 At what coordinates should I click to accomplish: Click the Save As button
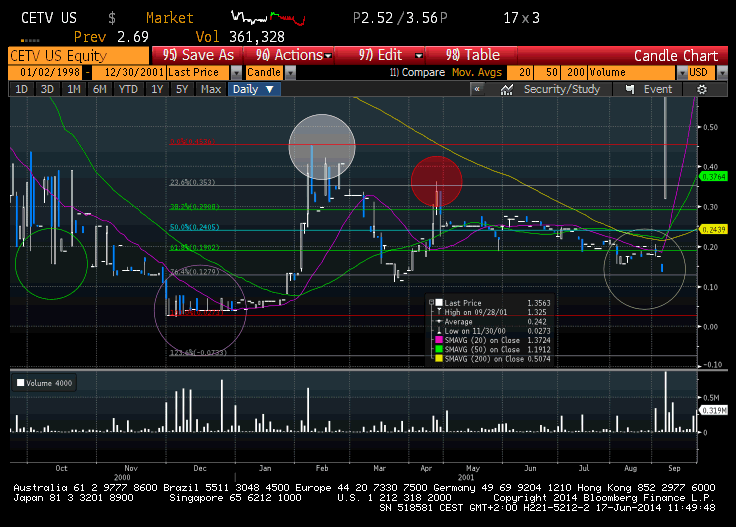click(x=197, y=55)
